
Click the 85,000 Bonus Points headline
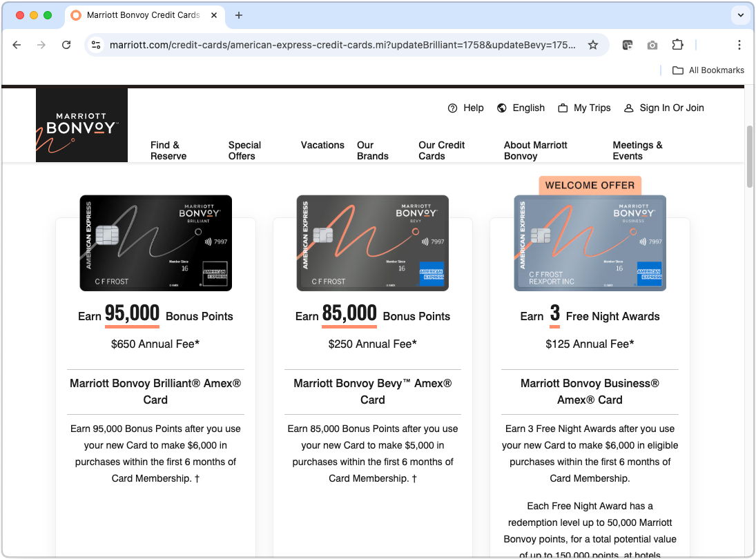click(373, 315)
